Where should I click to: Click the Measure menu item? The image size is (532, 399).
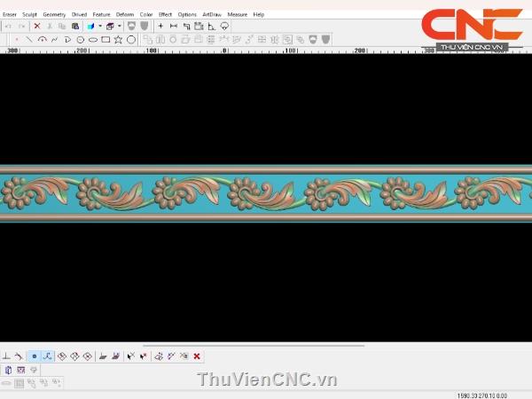point(238,14)
